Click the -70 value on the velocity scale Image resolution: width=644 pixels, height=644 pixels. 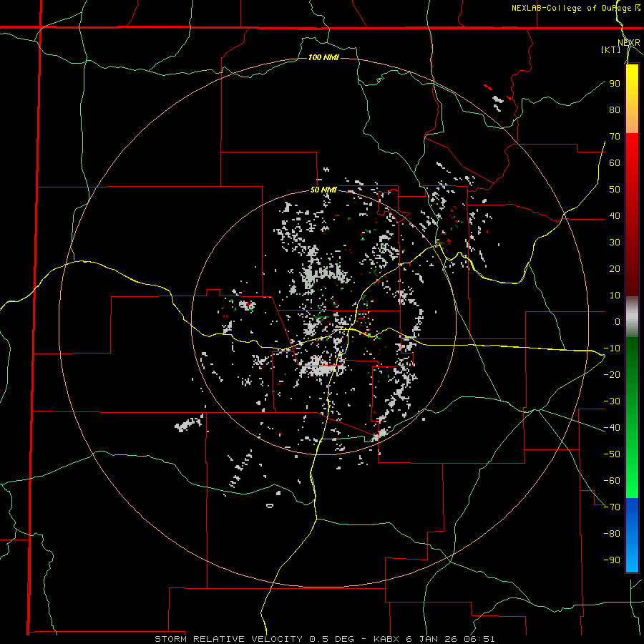(612, 507)
